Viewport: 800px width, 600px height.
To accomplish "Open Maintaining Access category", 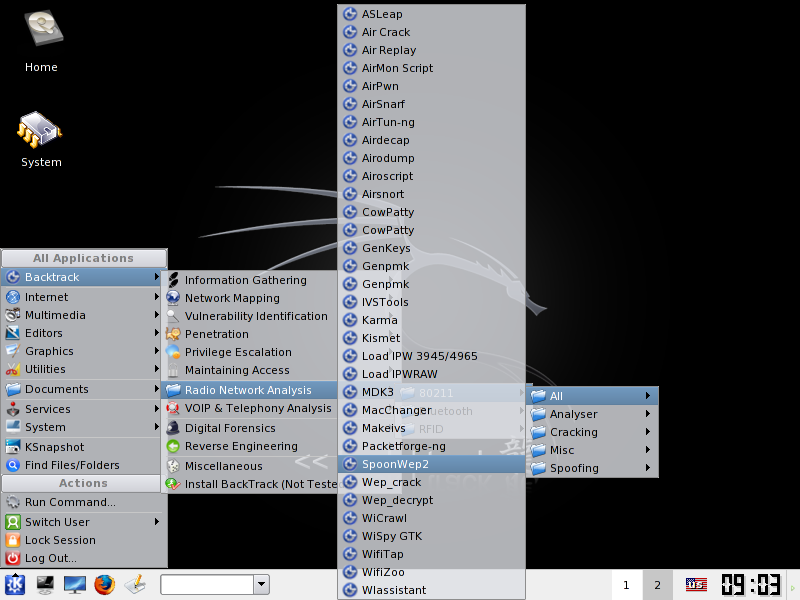I will [x=250, y=370].
